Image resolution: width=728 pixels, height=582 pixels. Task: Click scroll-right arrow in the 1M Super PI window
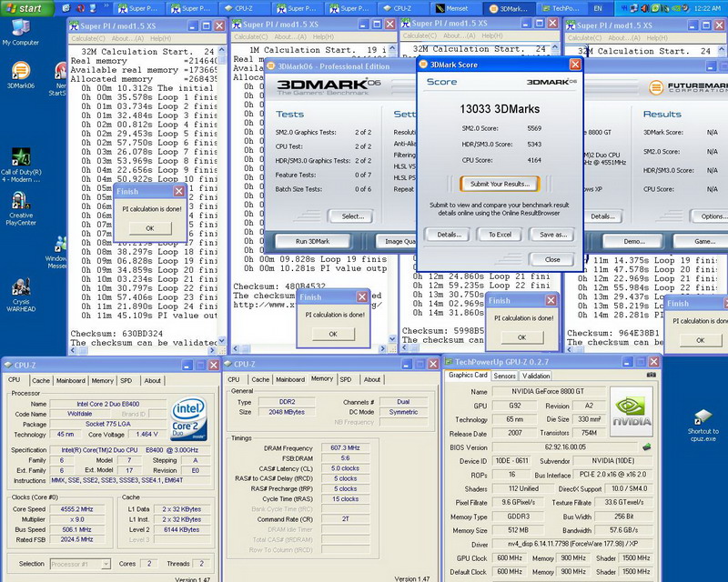pos(383,348)
